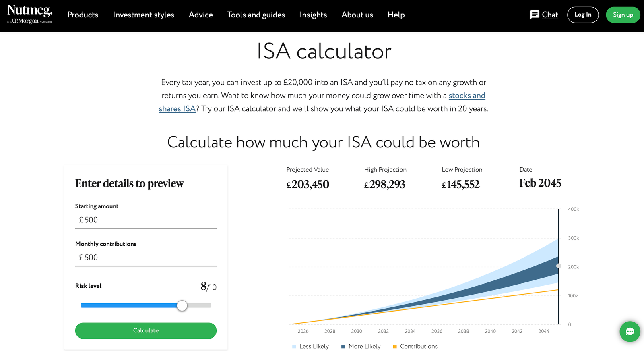Open the green chat widget in bottom corner
This screenshot has width=644, height=351.
click(x=630, y=332)
